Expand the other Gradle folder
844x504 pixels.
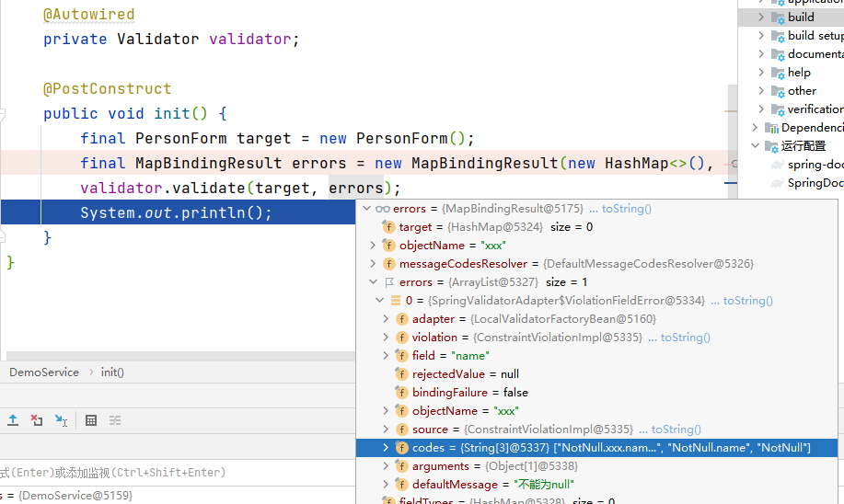(760, 90)
